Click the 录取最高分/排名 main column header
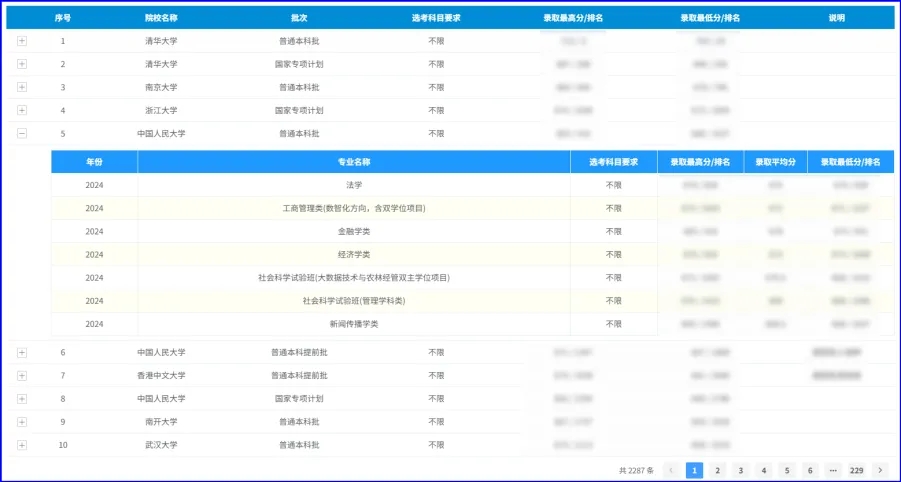Screen dimensions: 901x482 coord(573,18)
